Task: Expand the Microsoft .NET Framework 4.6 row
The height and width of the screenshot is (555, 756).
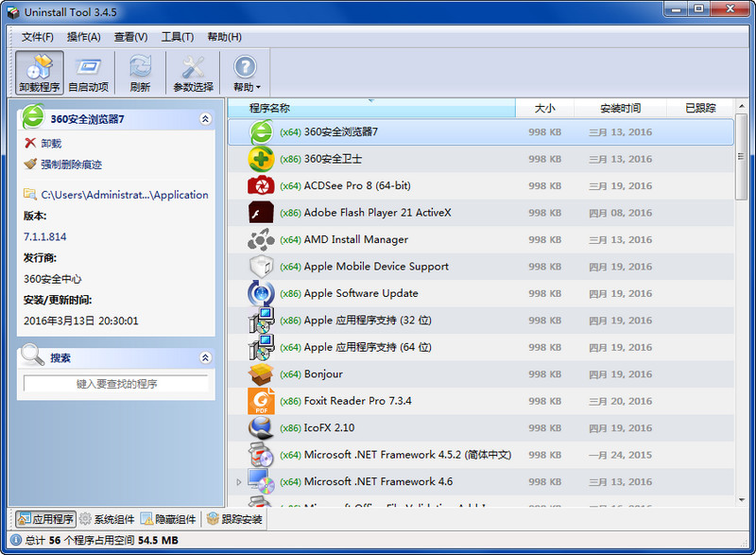Action: pos(238,481)
